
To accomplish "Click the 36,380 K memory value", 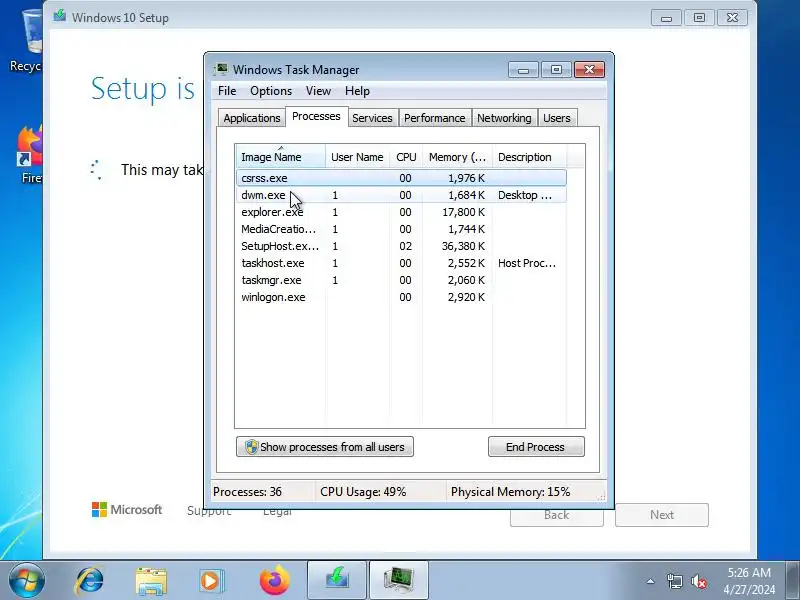I will (x=463, y=246).
